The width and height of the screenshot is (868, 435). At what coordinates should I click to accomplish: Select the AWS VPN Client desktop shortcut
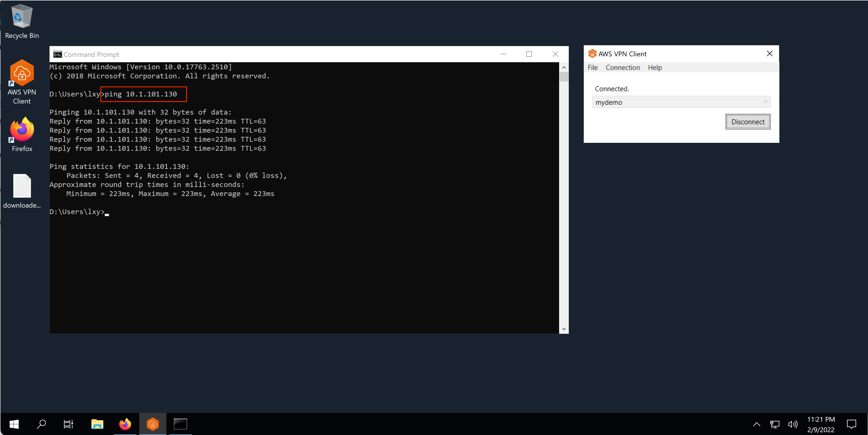pos(22,82)
